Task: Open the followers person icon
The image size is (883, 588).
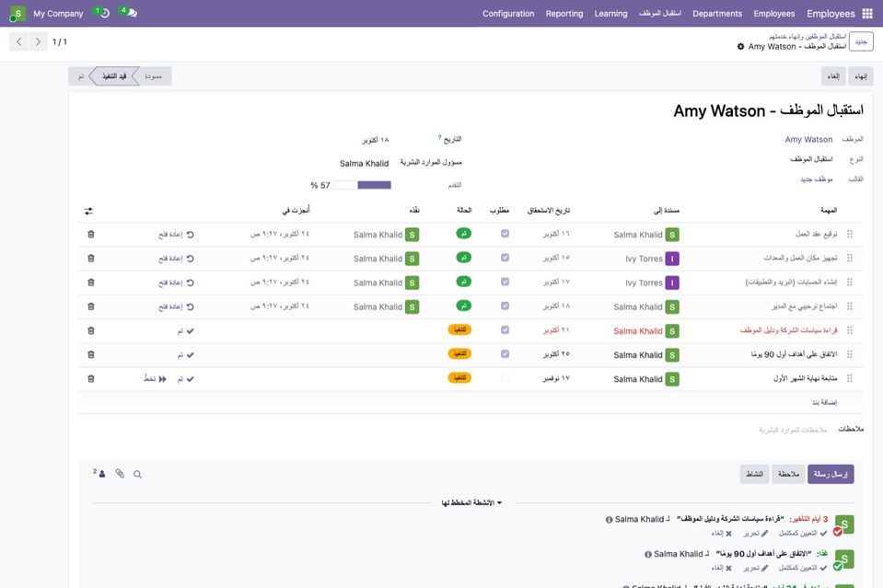Action: coord(100,473)
